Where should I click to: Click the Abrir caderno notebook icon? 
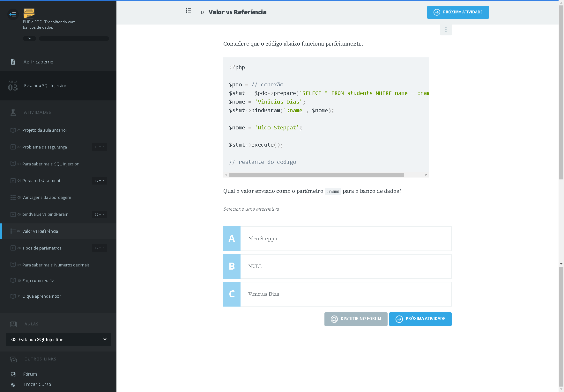(x=13, y=62)
